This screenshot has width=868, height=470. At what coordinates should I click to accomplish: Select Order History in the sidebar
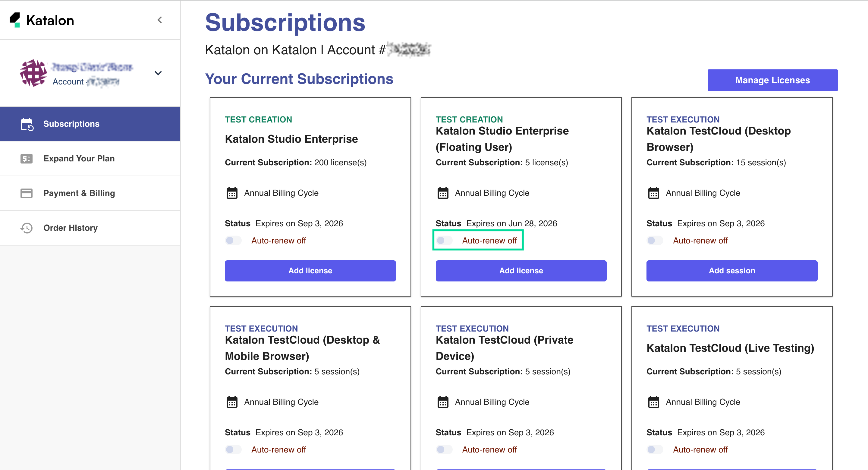click(70, 228)
